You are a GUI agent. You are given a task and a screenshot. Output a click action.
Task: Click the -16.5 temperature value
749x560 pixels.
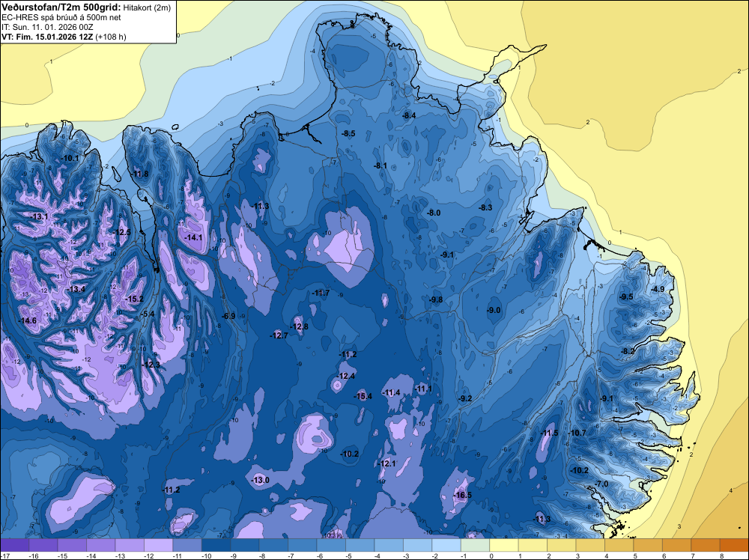(x=462, y=495)
